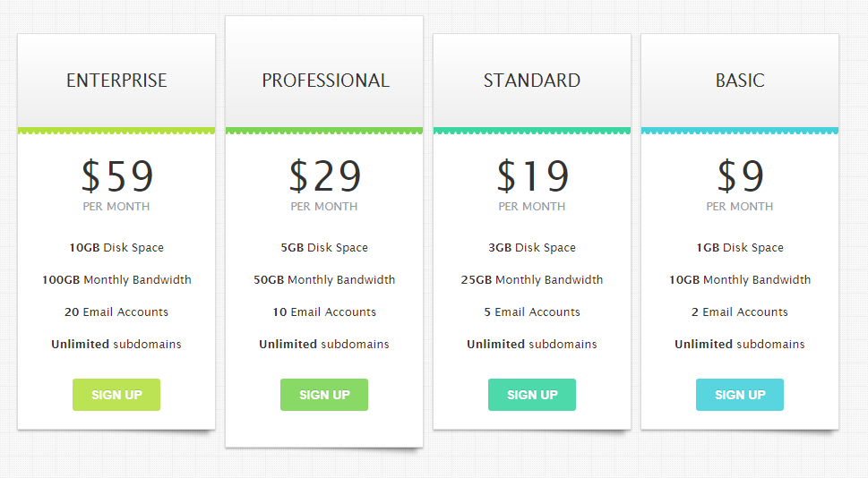The width and height of the screenshot is (868, 478).
Task: Click the 50GB Monthly Bandwidth feature
Action: 324,279
